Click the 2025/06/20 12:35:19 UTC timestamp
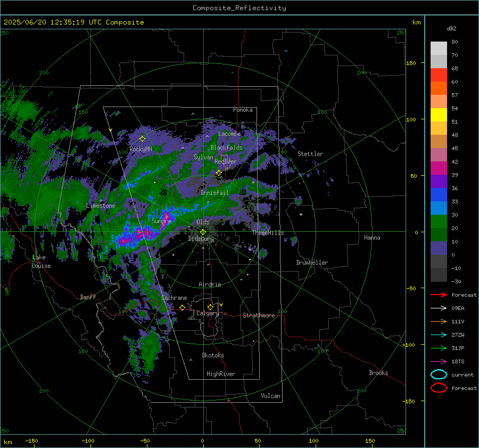 pos(53,22)
